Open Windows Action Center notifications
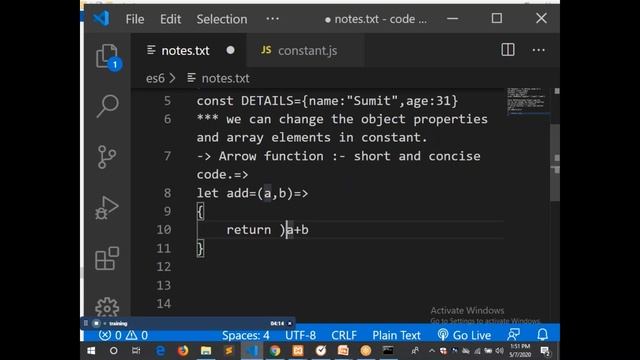 [544, 351]
